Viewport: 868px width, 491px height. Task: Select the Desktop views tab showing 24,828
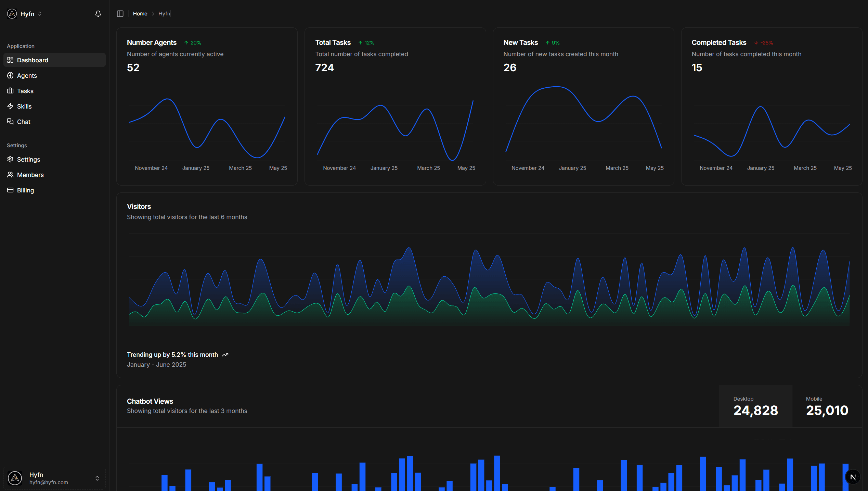[755, 406]
